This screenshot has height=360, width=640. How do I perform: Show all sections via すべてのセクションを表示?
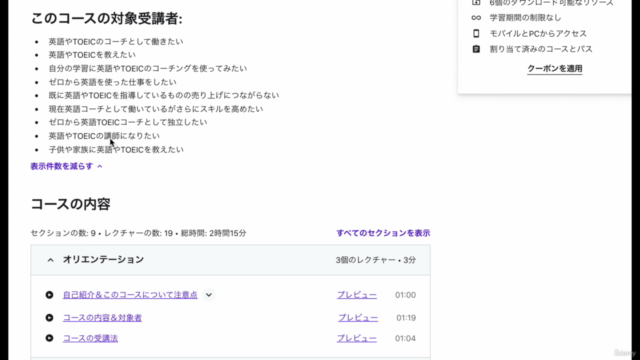(x=383, y=233)
